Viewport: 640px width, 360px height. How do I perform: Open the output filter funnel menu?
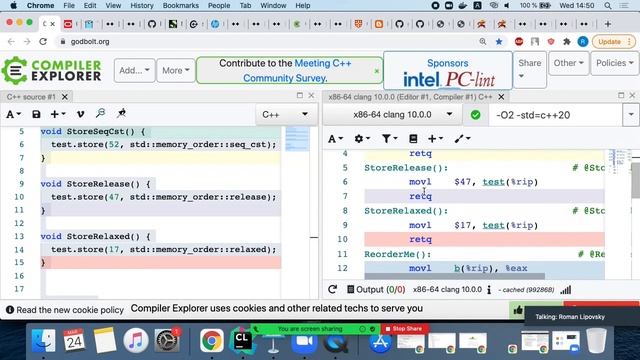click(389, 139)
